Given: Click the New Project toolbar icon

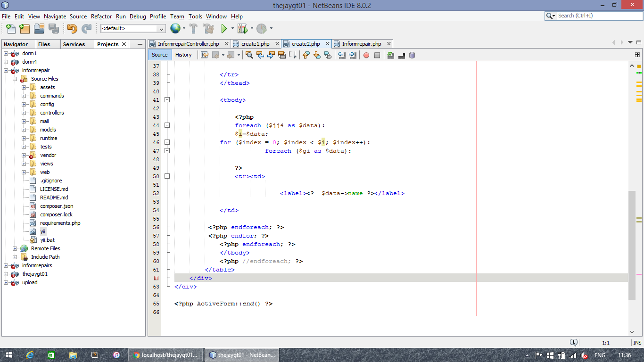Looking at the screenshot, I should (x=25, y=28).
